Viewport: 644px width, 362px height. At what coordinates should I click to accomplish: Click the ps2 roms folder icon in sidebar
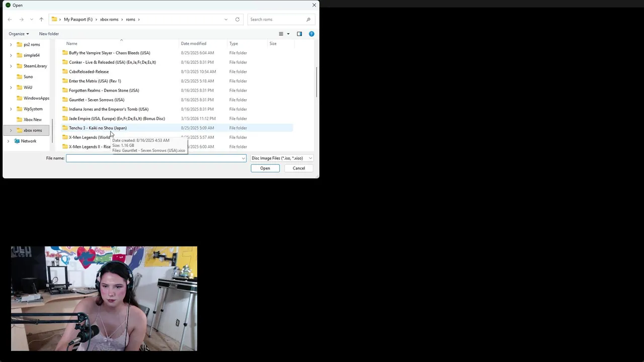tap(19, 44)
